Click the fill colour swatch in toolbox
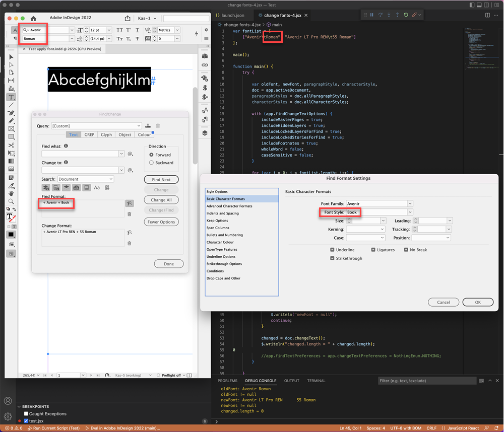 (x=10, y=217)
